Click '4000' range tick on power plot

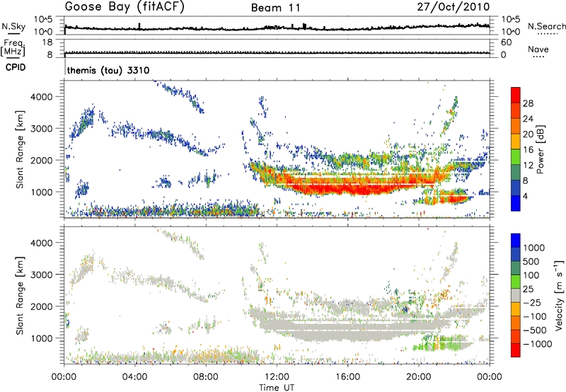(x=41, y=97)
